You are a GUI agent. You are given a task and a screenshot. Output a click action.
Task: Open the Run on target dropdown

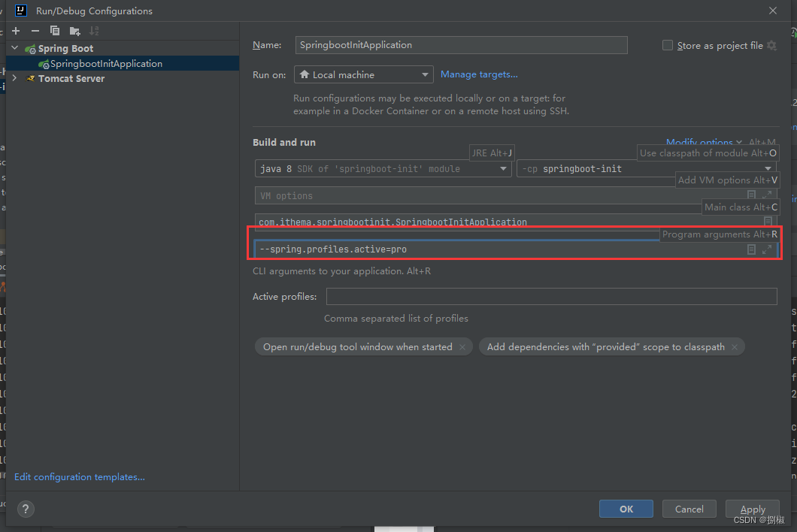pos(363,74)
